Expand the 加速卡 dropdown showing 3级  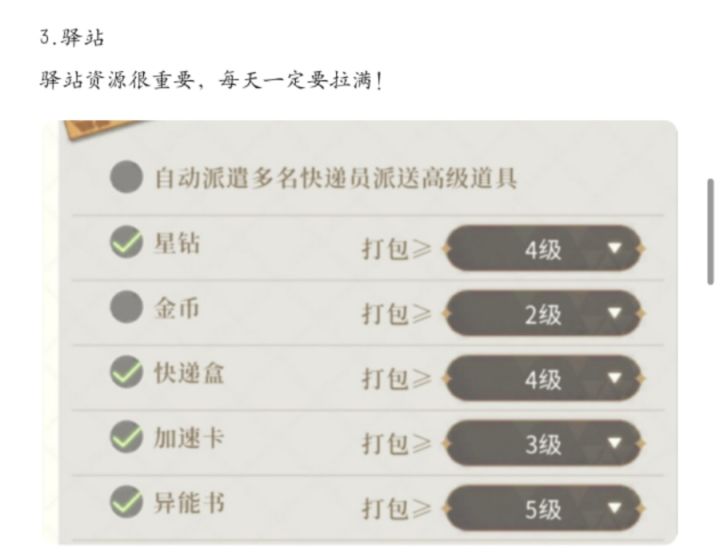pyautogui.click(x=541, y=443)
